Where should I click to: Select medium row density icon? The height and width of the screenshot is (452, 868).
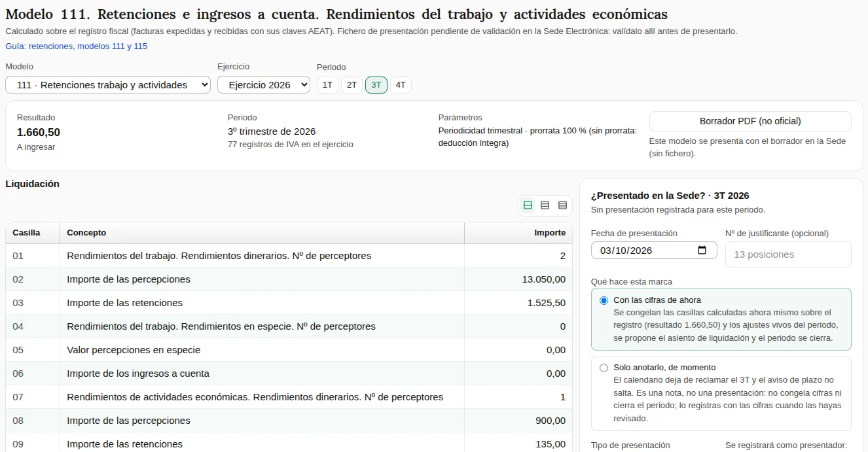point(545,205)
